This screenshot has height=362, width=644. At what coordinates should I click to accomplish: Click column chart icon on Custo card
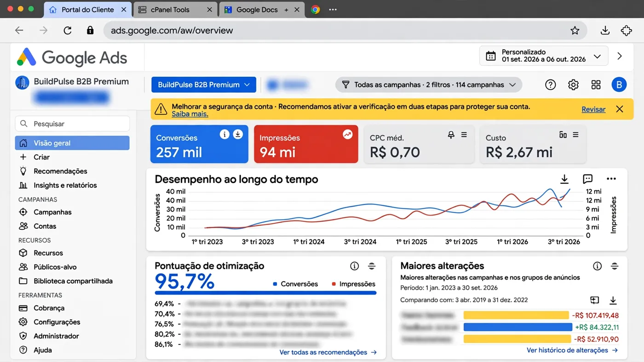[x=563, y=135]
